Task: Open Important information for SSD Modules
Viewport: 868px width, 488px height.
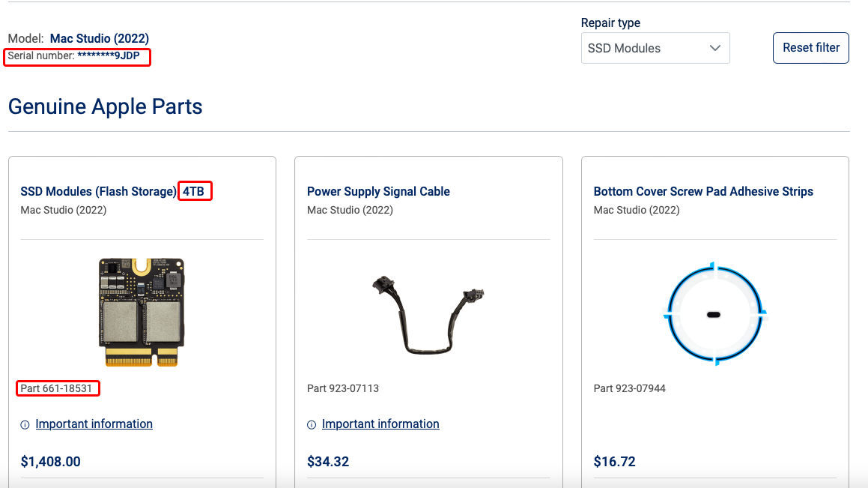Action: point(94,424)
